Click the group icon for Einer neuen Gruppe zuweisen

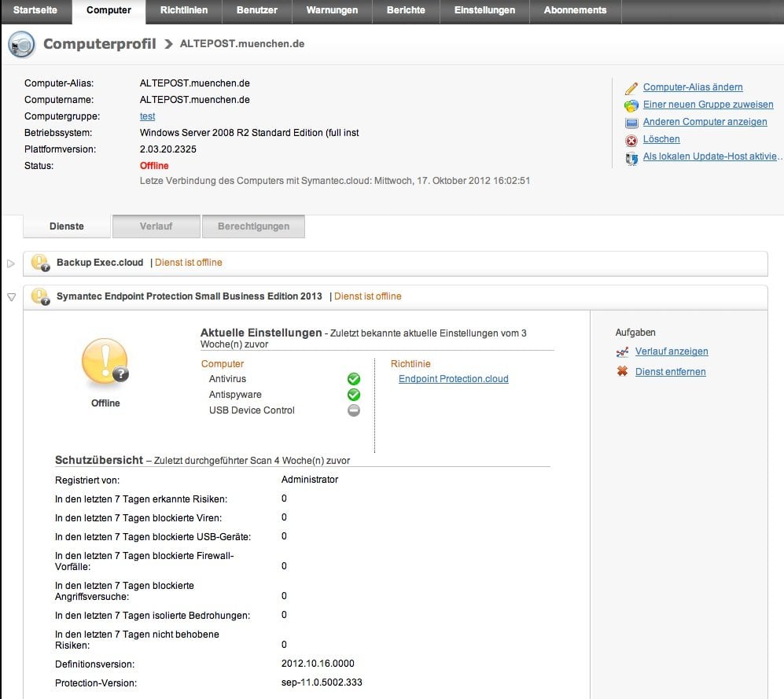tap(631, 105)
